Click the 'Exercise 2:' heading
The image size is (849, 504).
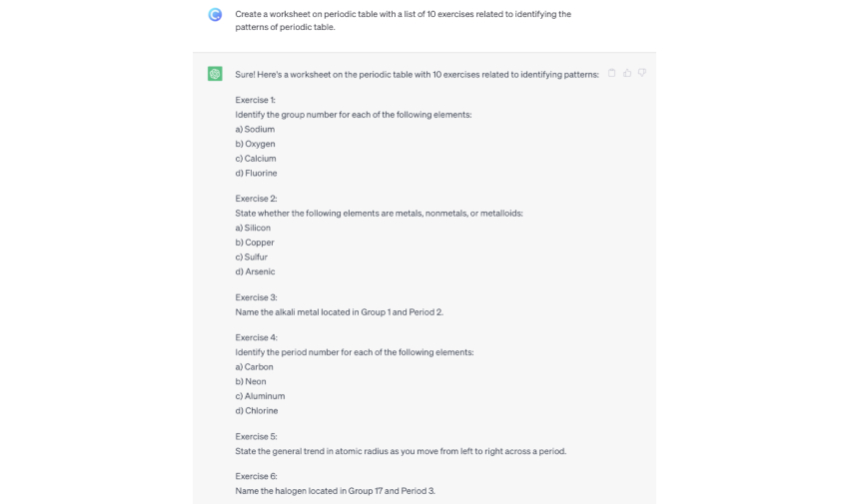pyautogui.click(x=256, y=199)
